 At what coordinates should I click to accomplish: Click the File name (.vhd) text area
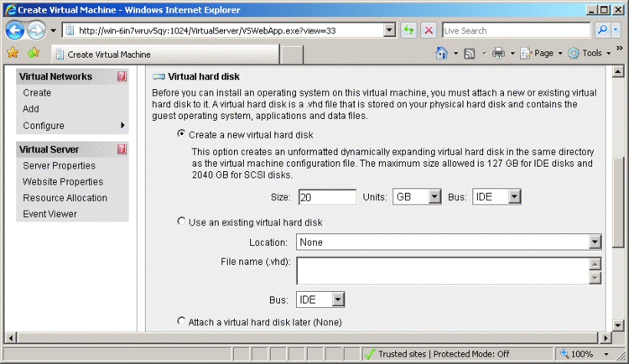coord(443,271)
